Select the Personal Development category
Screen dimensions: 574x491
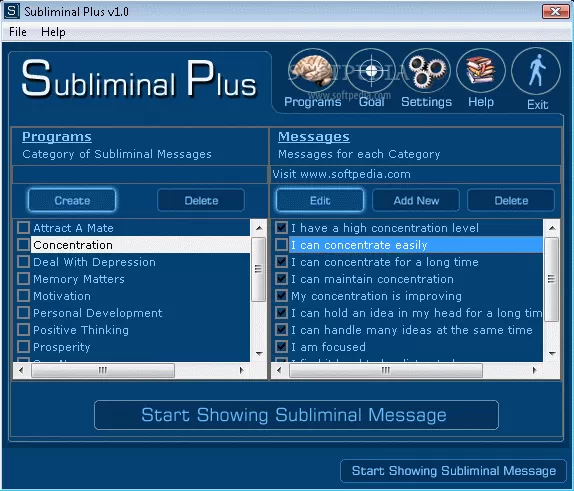pos(97,313)
